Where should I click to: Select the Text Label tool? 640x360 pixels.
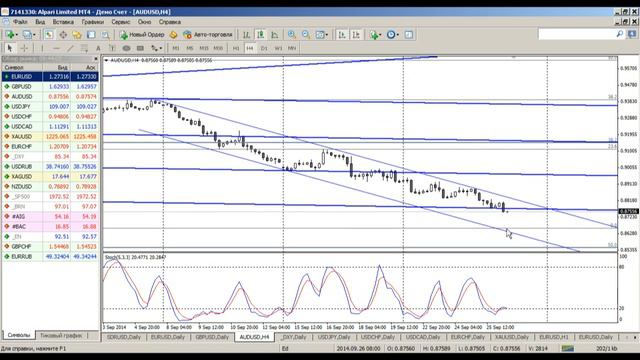point(112,48)
